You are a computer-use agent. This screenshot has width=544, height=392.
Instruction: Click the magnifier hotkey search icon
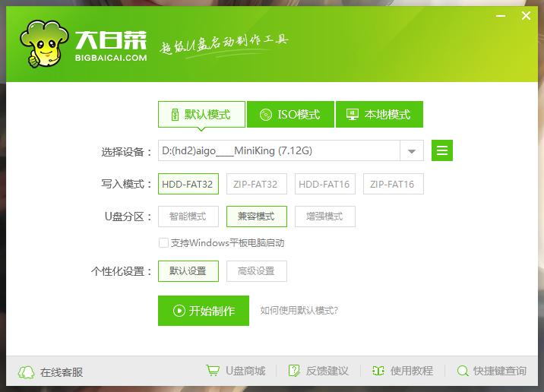pos(463,371)
